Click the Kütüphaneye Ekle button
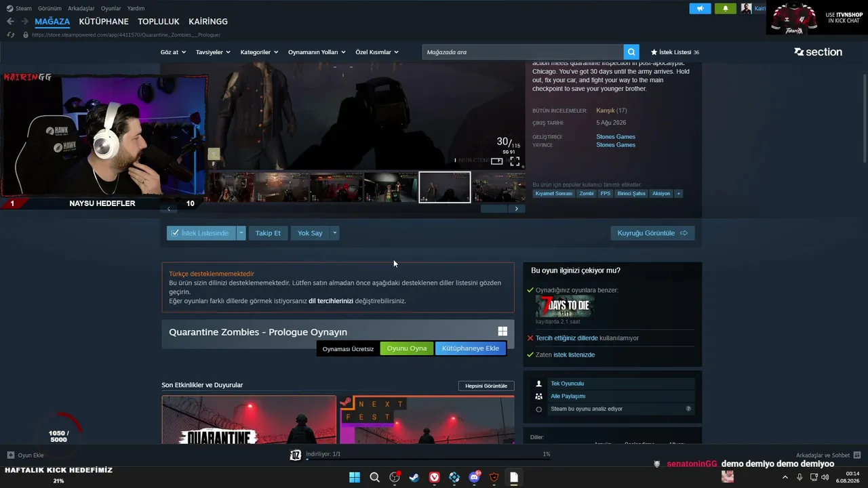The image size is (868, 488). [471, 348]
